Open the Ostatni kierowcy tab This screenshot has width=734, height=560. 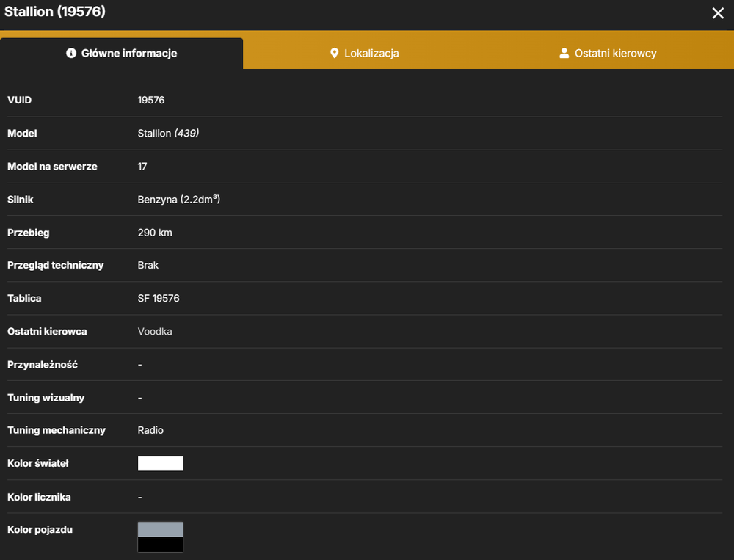pyautogui.click(x=608, y=54)
